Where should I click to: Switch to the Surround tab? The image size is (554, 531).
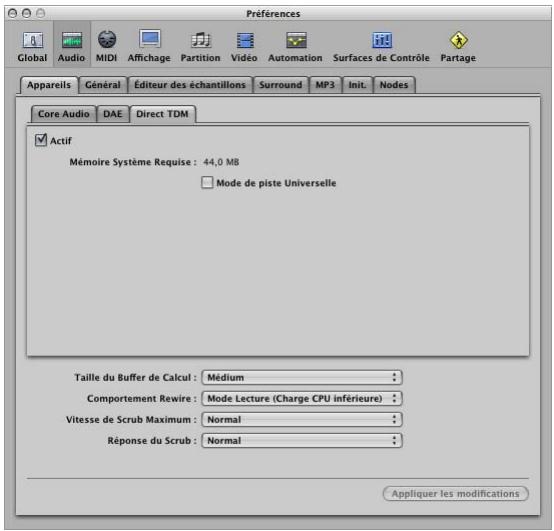pyautogui.click(x=281, y=85)
